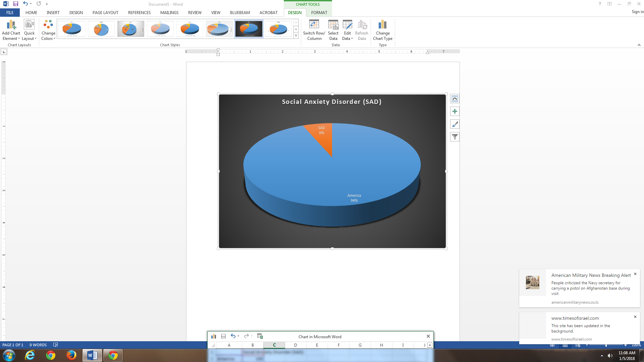The width and height of the screenshot is (644, 362).
Task: Click Save in the Quick Access Toolbar
Action: [x=15, y=4]
